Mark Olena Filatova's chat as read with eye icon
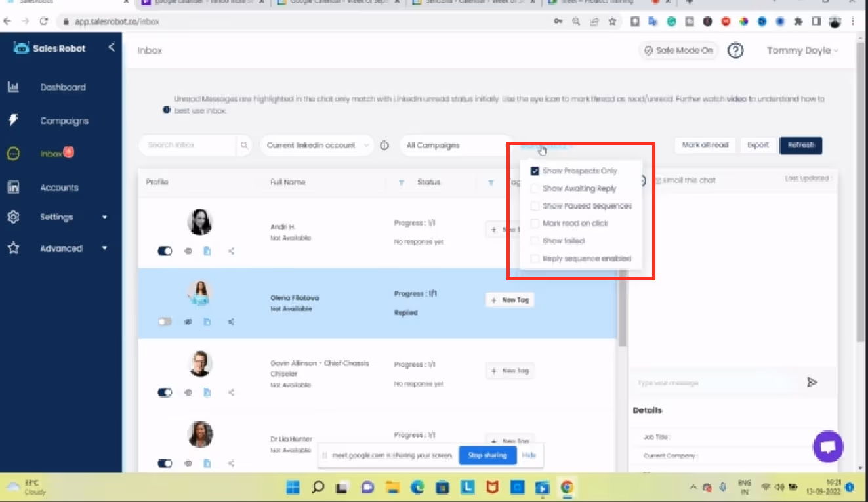Screen dimensions: 868x502 [x=188, y=322]
